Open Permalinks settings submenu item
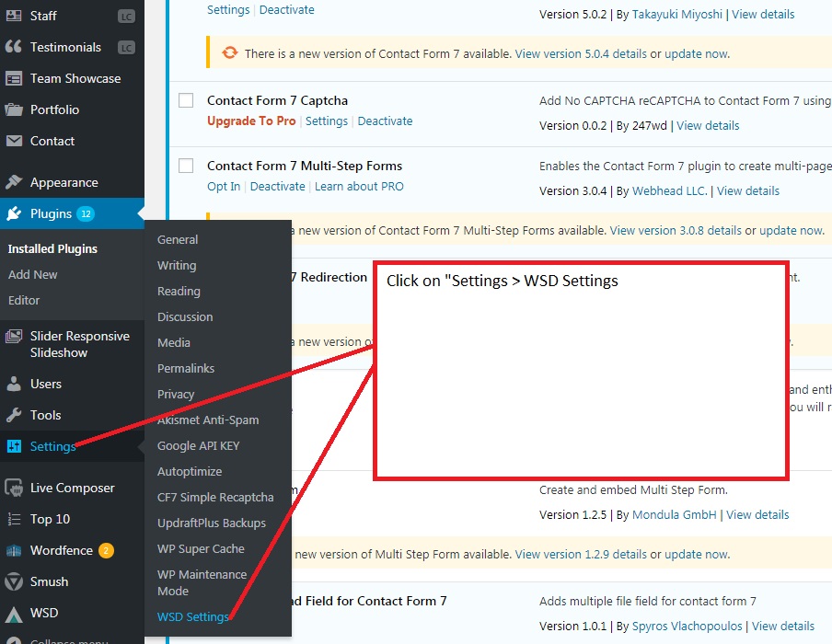Viewport: 832px width, 644px height. tap(186, 369)
